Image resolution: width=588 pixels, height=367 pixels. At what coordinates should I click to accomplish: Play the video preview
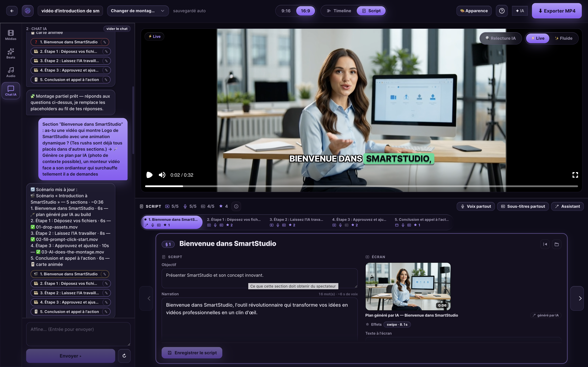[x=149, y=175]
